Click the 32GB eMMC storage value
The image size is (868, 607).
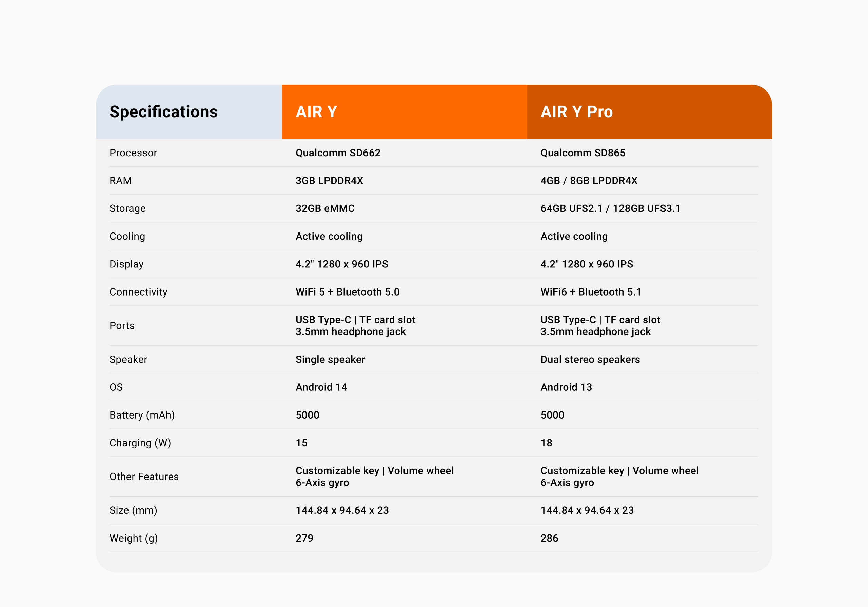point(325,209)
